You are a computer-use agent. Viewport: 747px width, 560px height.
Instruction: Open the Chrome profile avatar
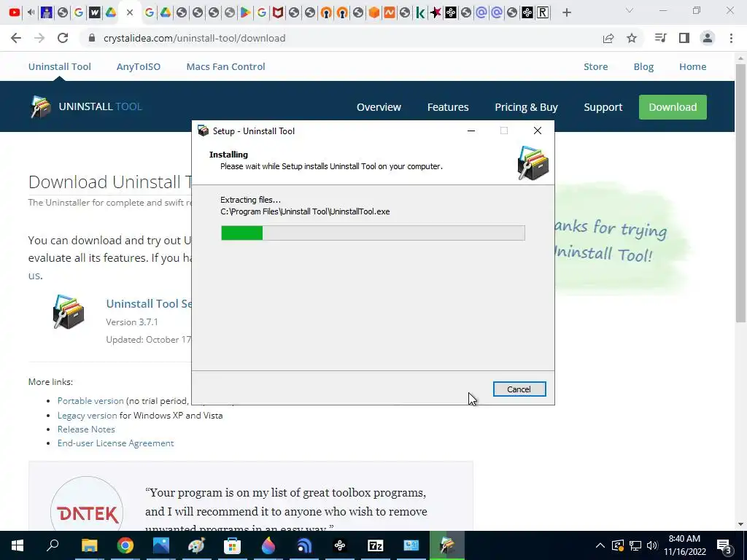(x=708, y=38)
